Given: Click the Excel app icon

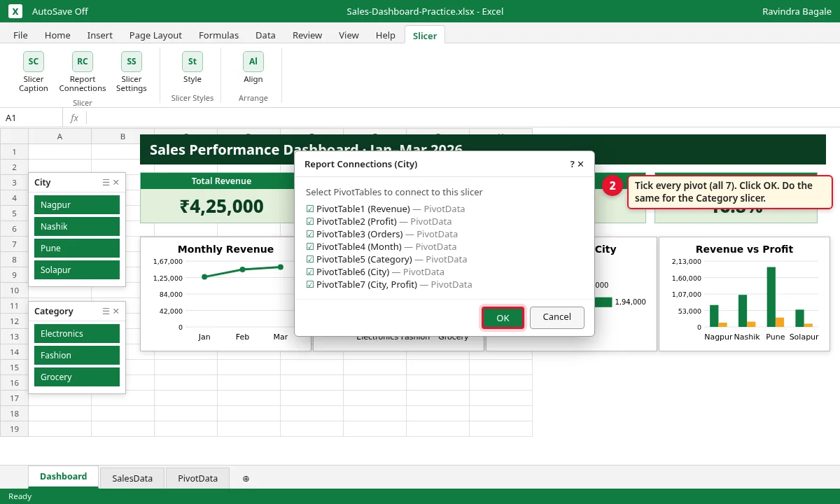Looking at the screenshot, I should [x=15, y=11].
